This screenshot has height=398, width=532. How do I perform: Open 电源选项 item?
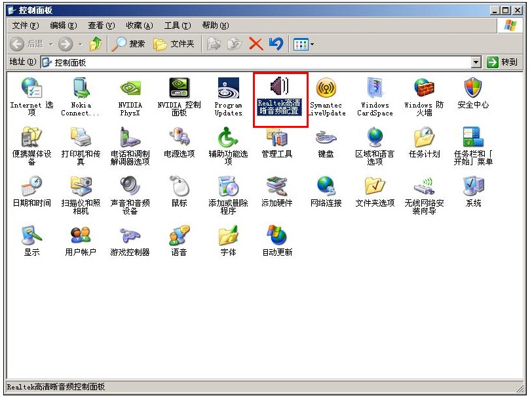[179, 142]
